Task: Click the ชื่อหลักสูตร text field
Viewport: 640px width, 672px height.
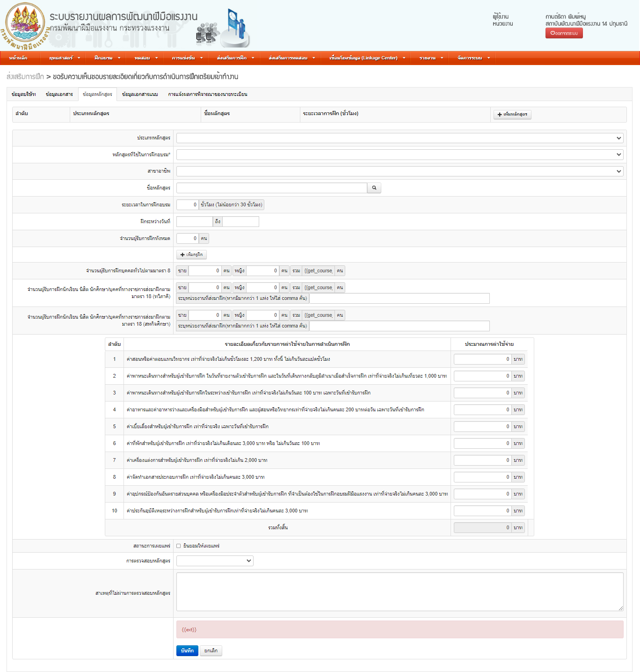Action: point(272,188)
